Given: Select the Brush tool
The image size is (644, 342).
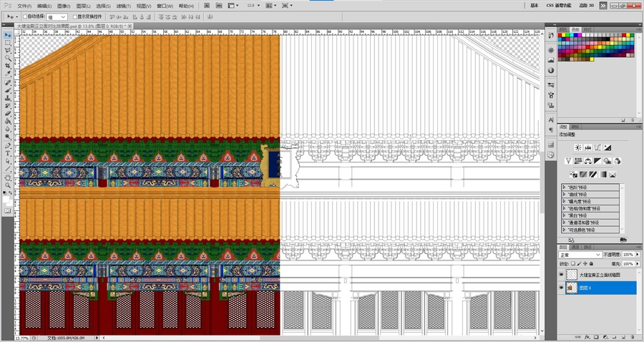Looking at the screenshot, I should 8,90.
